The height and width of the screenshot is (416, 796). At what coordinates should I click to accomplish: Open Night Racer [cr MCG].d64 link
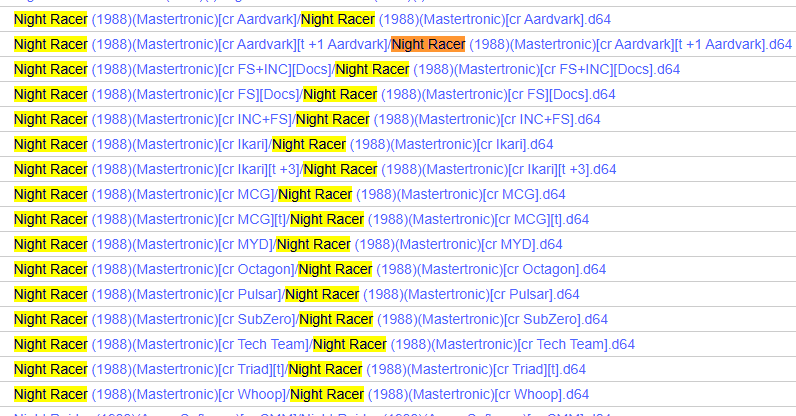289,194
